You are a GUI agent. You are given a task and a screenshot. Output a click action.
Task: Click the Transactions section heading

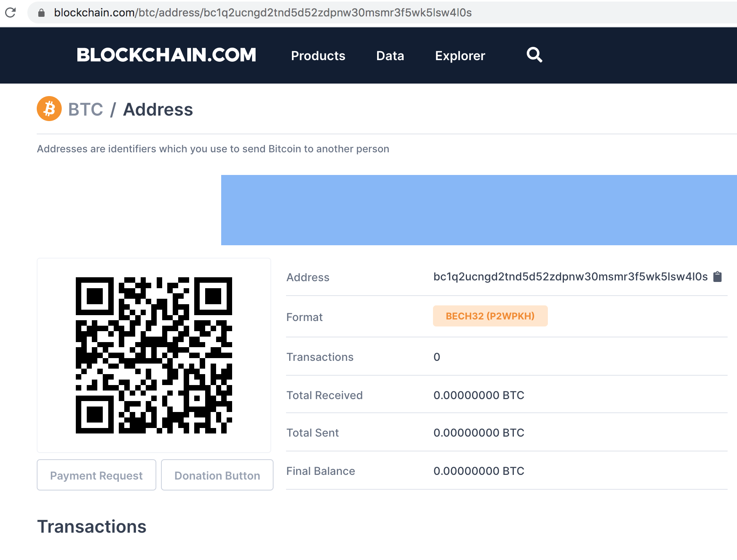(92, 526)
